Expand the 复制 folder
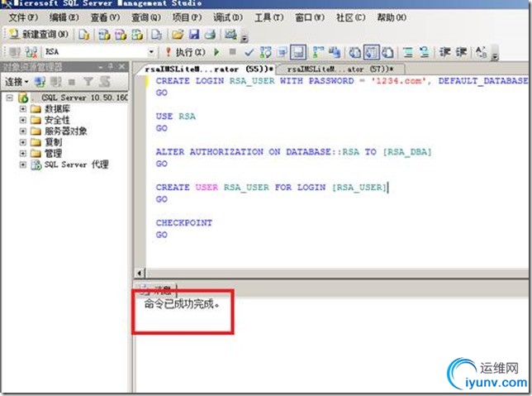 tap(23, 142)
